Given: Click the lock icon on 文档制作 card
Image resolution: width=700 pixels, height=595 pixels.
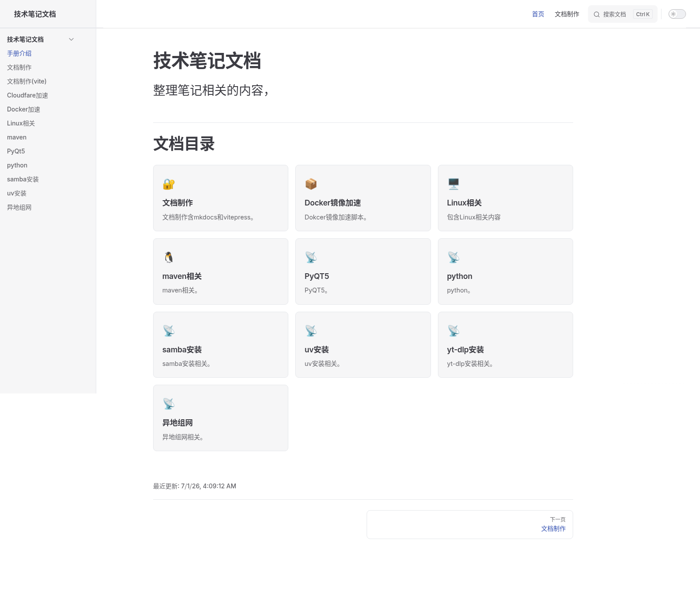Looking at the screenshot, I should click(x=169, y=184).
